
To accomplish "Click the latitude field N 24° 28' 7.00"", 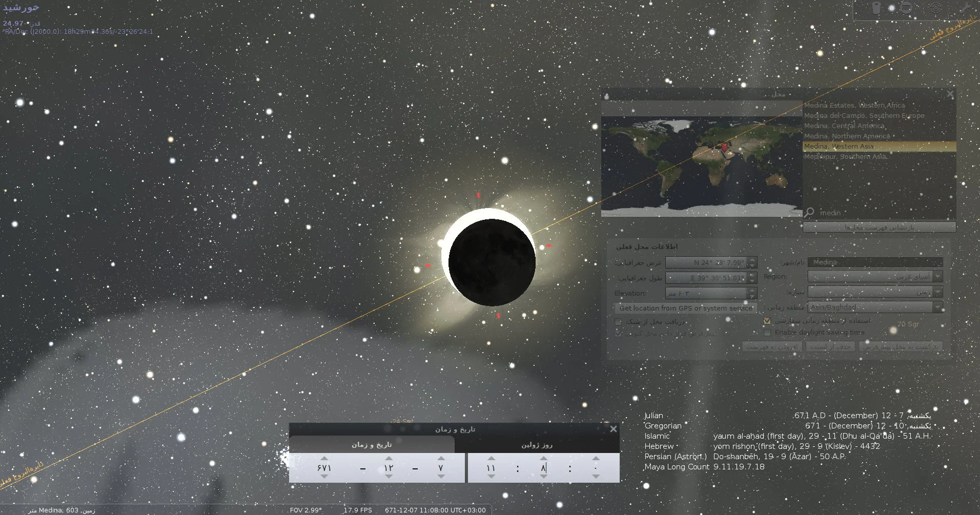I will [x=707, y=263].
